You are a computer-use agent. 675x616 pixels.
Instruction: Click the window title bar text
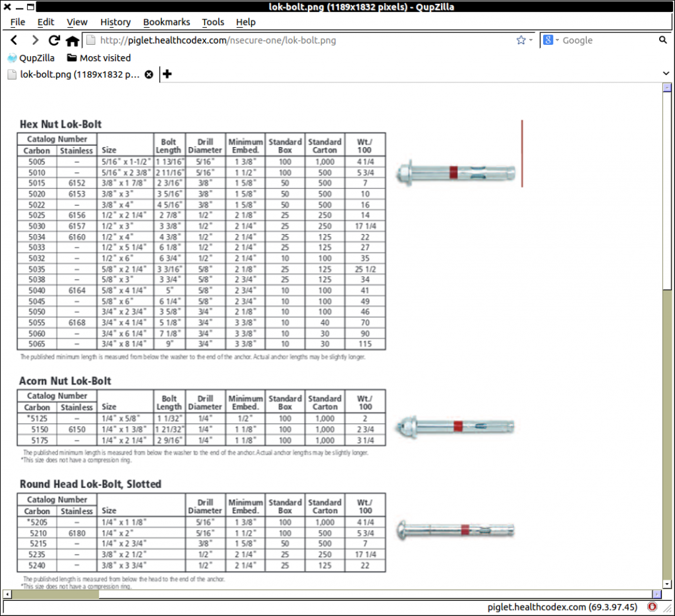(x=361, y=7)
